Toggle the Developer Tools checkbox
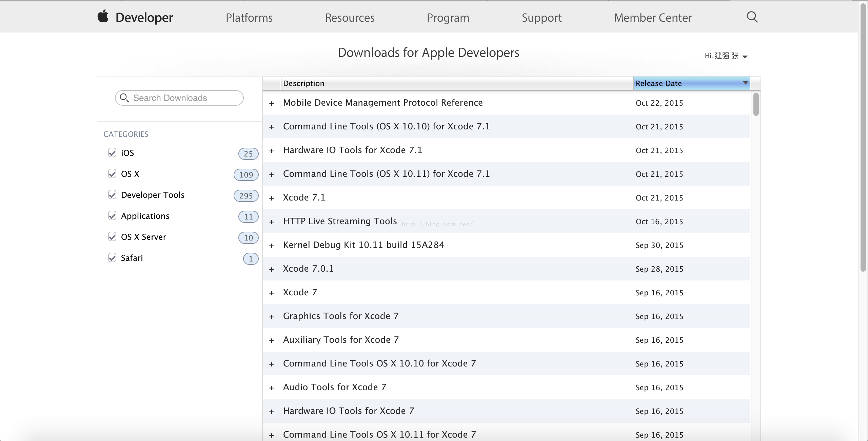This screenshot has width=868, height=441. pyautogui.click(x=112, y=194)
